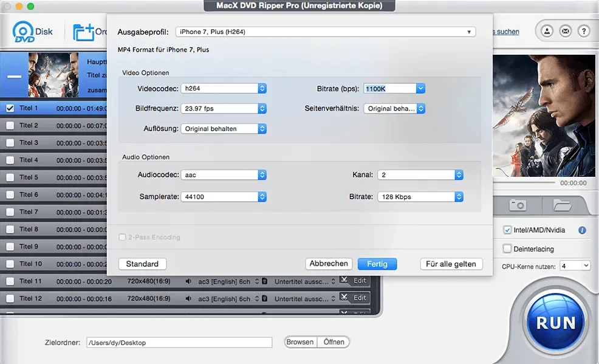Check the Titel 3 checkbox
Viewport: 599px width, 364px height.
point(10,143)
